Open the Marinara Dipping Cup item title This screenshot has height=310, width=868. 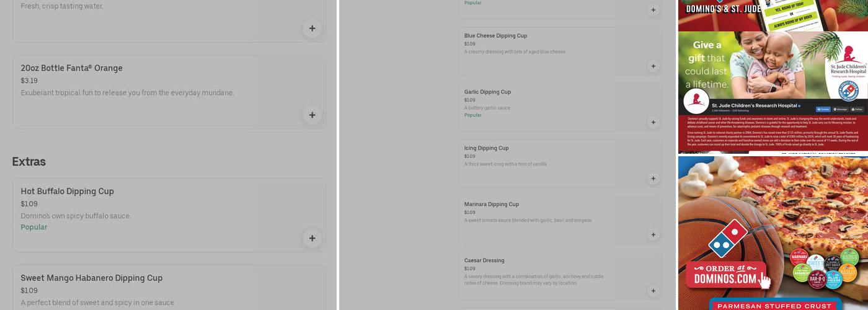(x=492, y=204)
